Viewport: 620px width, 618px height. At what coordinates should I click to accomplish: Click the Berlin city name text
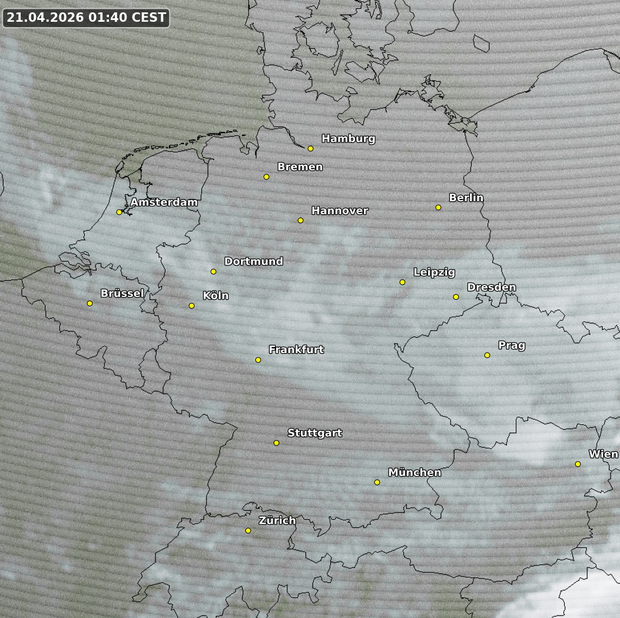point(466,198)
